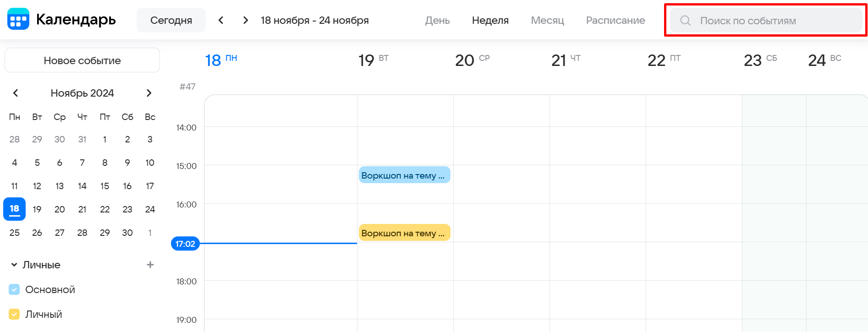Click the search magnifier icon
The height and width of the screenshot is (332, 868).
tap(685, 21)
